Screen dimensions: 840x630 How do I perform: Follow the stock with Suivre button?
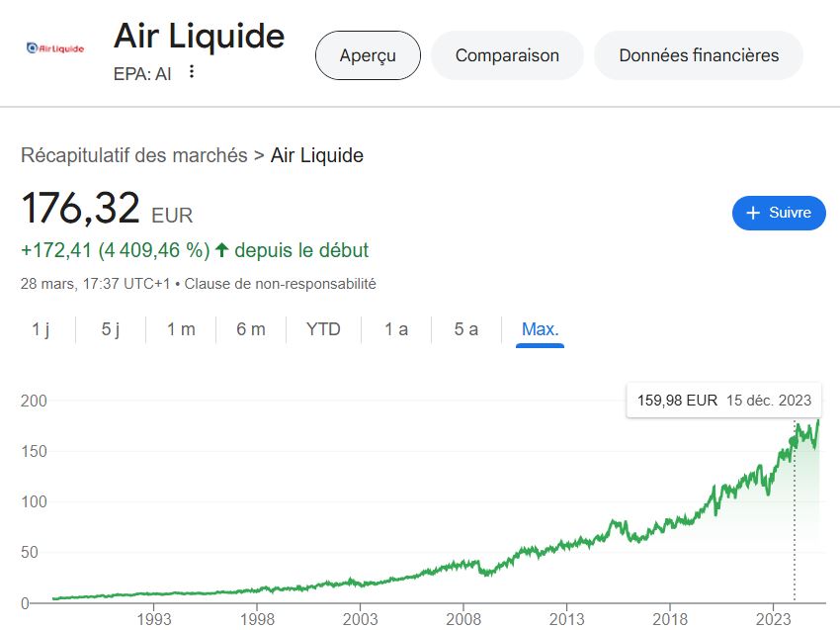pyautogui.click(x=779, y=213)
